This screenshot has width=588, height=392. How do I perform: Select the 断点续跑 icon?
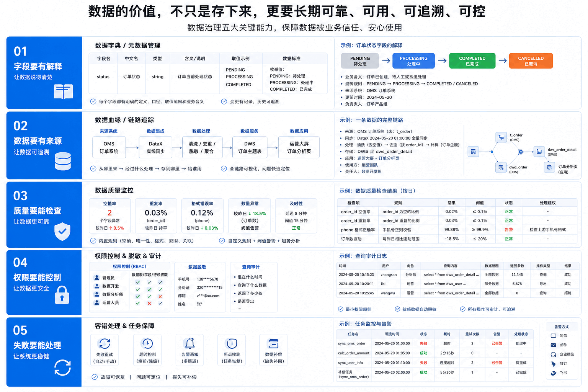point(232,343)
